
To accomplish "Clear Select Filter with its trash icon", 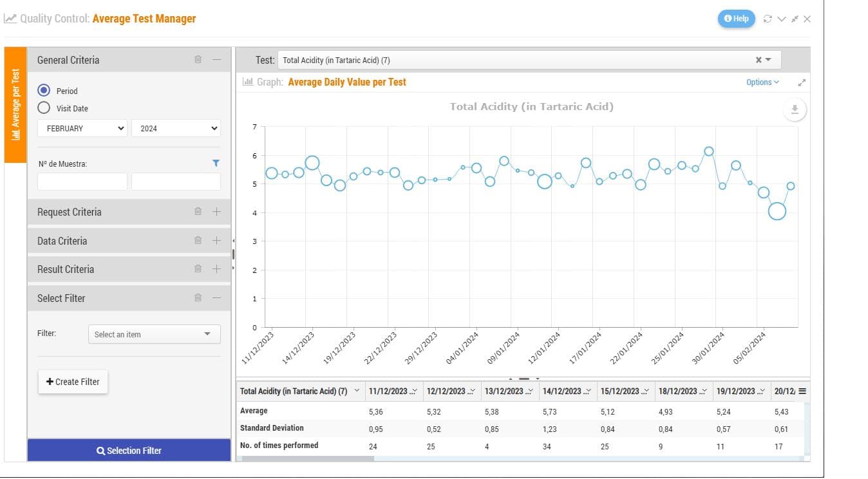I will (198, 297).
